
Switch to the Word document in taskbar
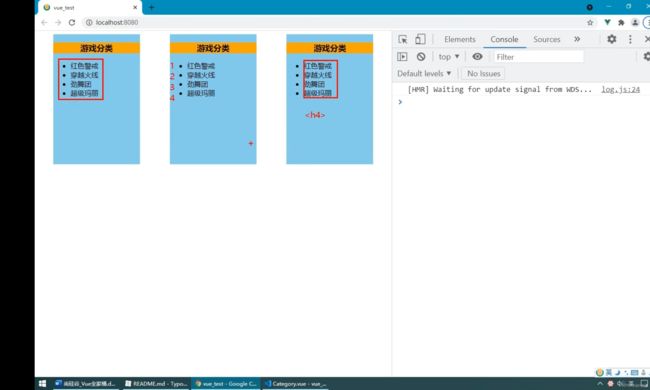tap(85, 384)
